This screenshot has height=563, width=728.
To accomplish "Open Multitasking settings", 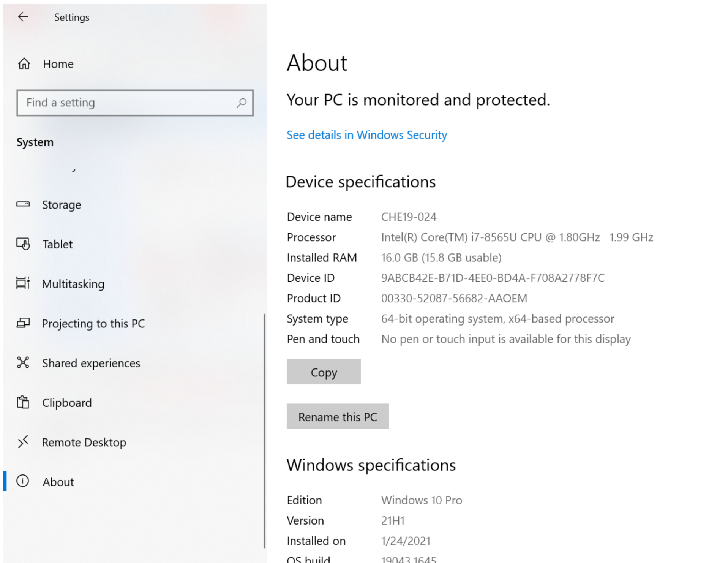I will [x=135, y=284].
